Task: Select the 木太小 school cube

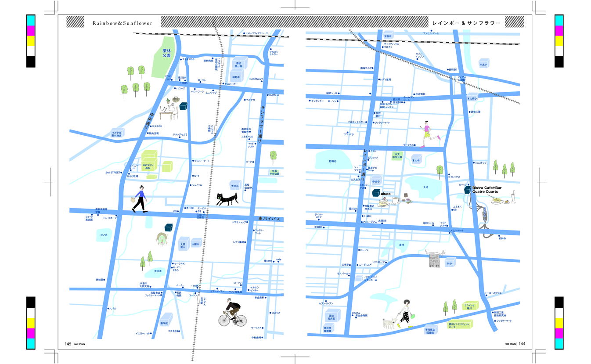Action: [484, 63]
